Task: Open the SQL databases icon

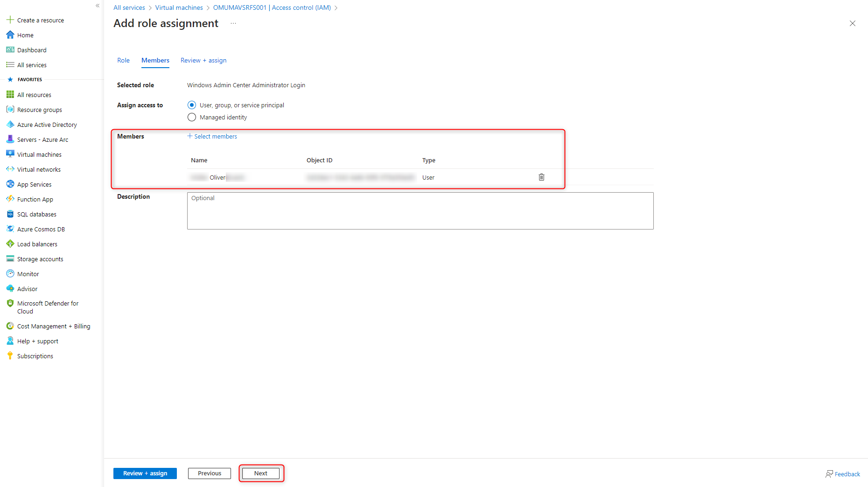Action: coord(10,214)
